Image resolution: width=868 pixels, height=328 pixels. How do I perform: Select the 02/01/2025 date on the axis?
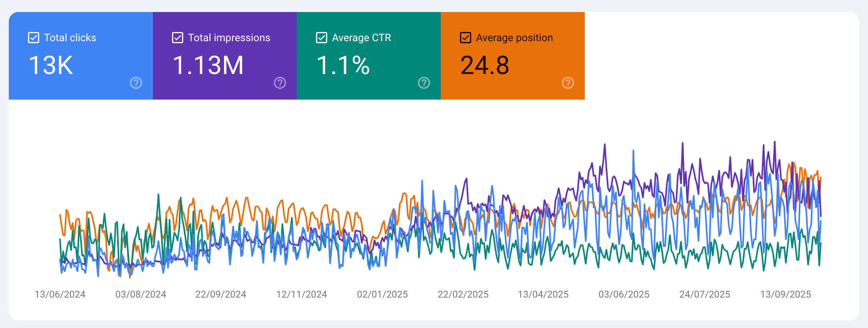point(382,294)
